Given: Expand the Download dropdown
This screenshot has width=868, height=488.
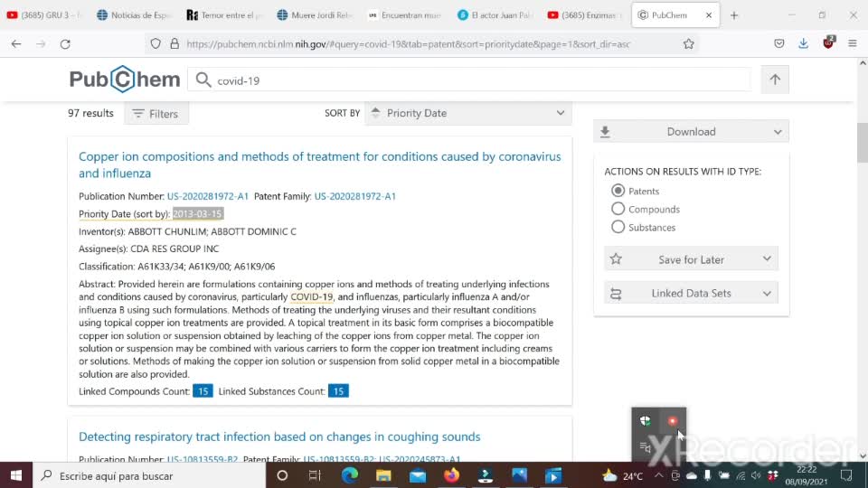Looking at the screenshot, I should (x=691, y=131).
